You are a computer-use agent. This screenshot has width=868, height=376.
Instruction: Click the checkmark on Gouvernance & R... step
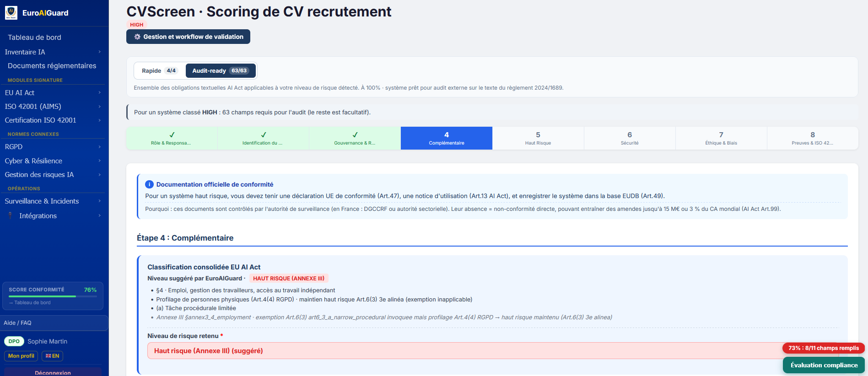tap(355, 134)
